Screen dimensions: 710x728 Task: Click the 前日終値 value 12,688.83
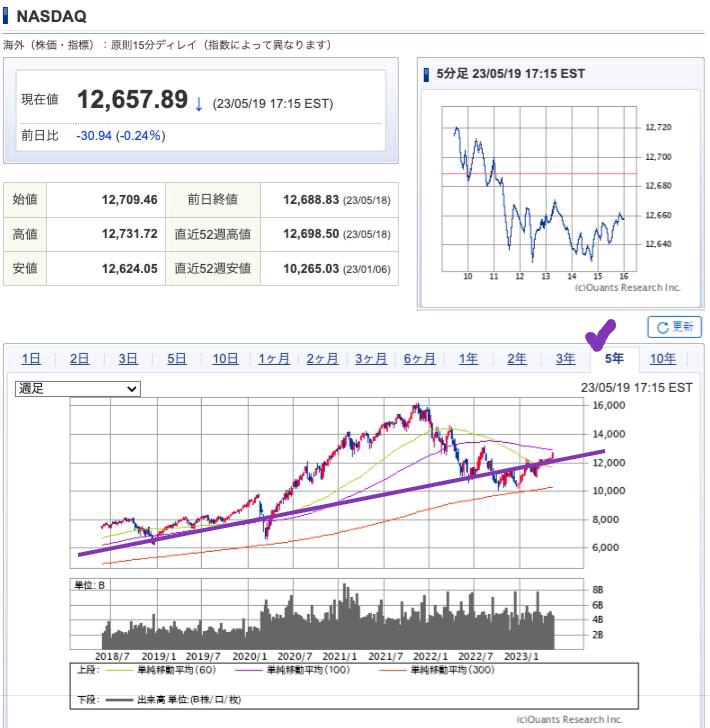tap(311, 200)
